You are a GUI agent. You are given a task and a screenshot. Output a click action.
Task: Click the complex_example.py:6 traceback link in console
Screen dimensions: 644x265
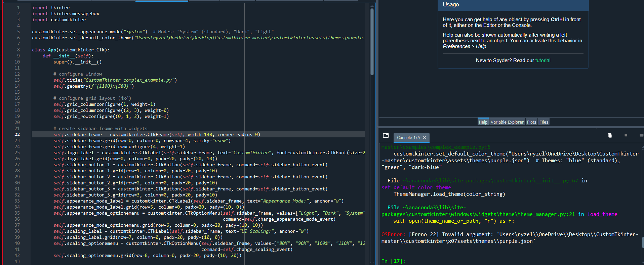tap(436, 147)
